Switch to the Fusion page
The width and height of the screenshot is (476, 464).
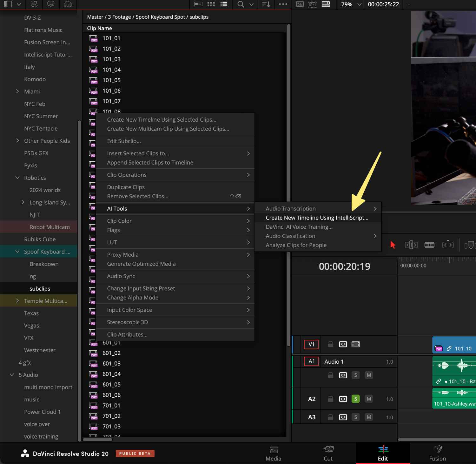437,453
